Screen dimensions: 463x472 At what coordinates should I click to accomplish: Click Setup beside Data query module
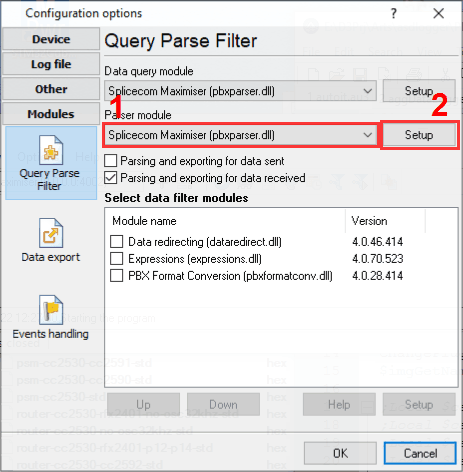click(x=419, y=91)
